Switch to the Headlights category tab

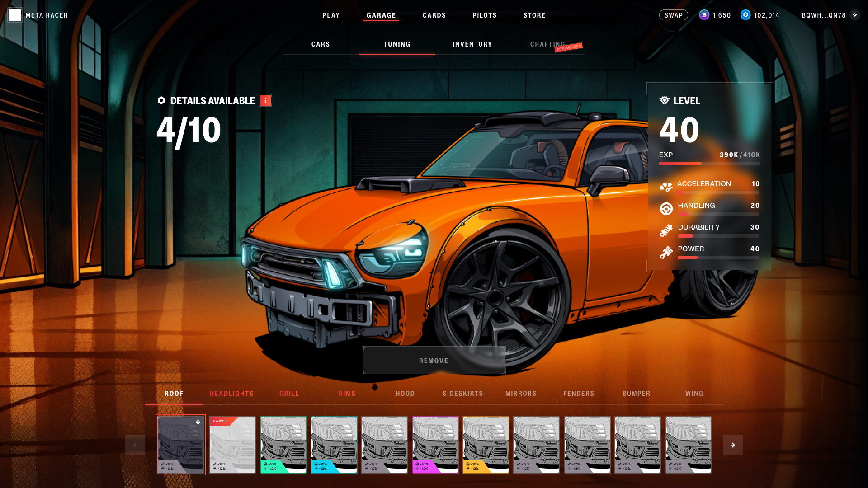[x=231, y=394]
